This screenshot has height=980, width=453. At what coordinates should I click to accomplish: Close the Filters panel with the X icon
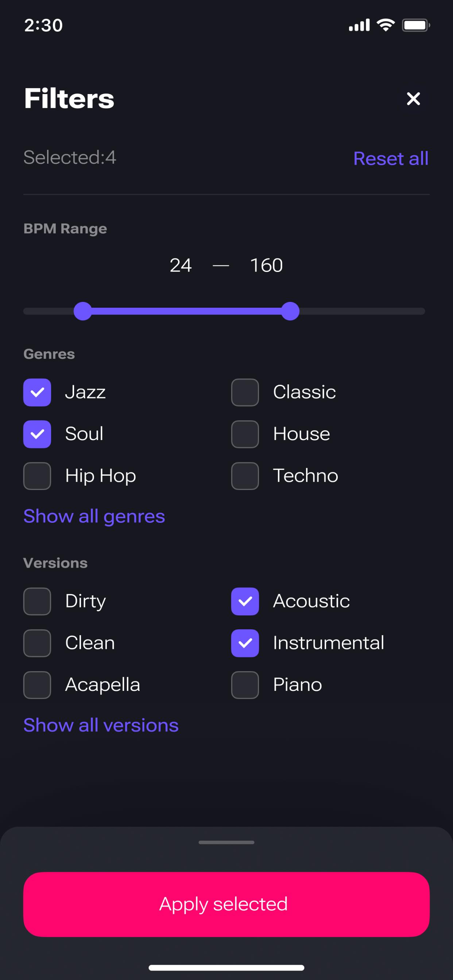point(413,99)
